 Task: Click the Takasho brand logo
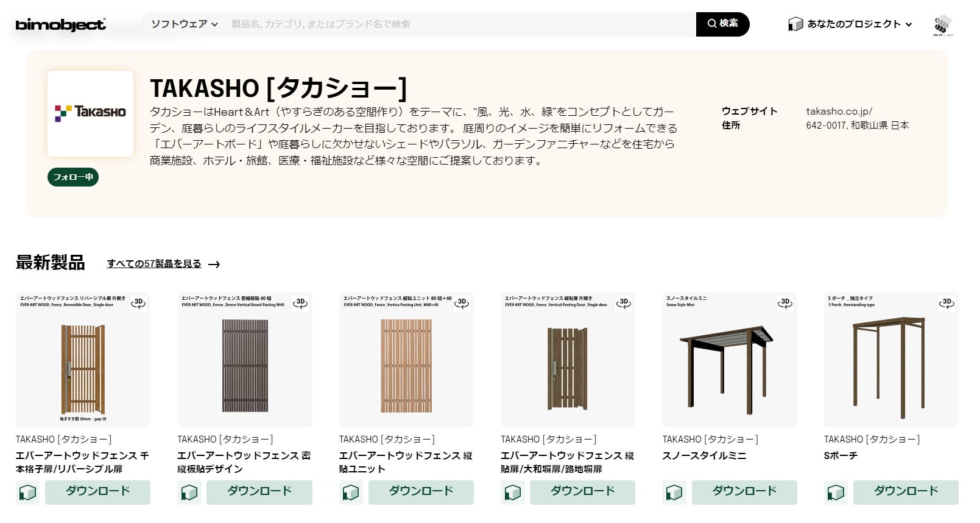click(x=90, y=113)
